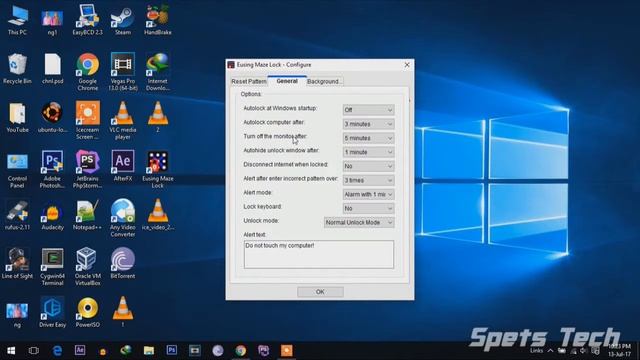Viewport: 640px width, 360px height.
Task: Open the Alert mode dropdown
Action: click(368, 194)
